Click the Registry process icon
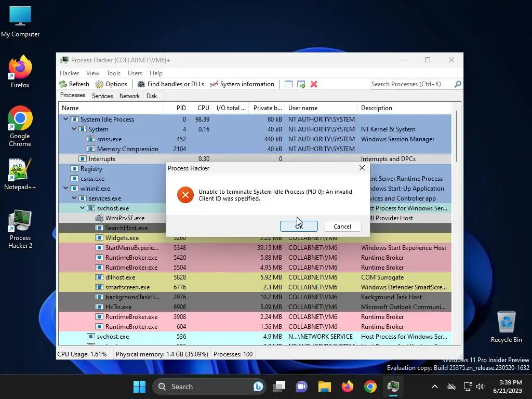The height and width of the screenshot is (399, 532). click(x=74, y=169)
